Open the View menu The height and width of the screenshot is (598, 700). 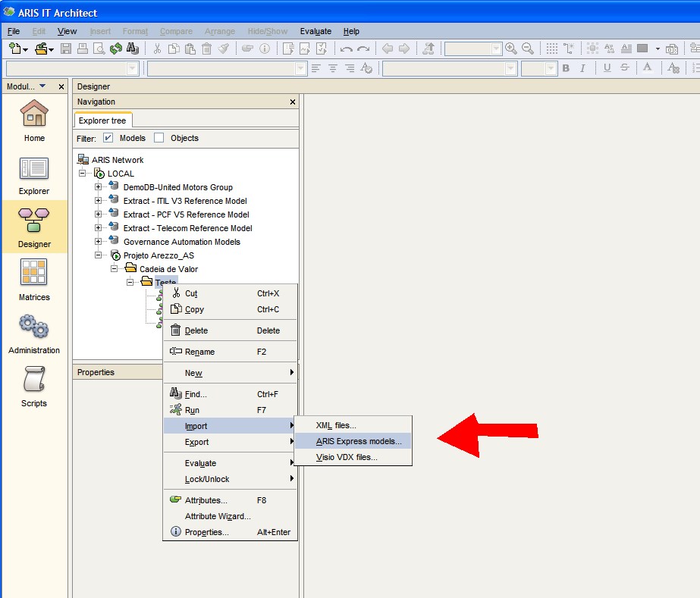pyautogui.click(x=67, y=31)
